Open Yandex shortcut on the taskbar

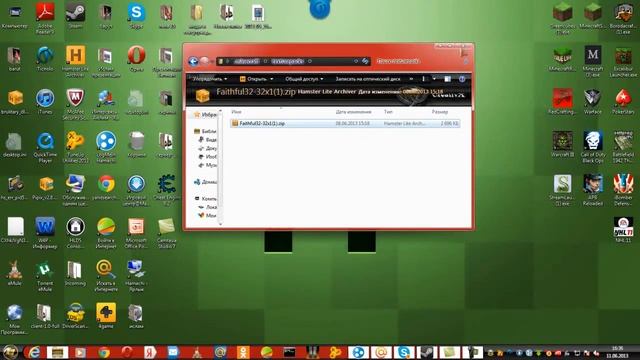[x=150, y=352]
